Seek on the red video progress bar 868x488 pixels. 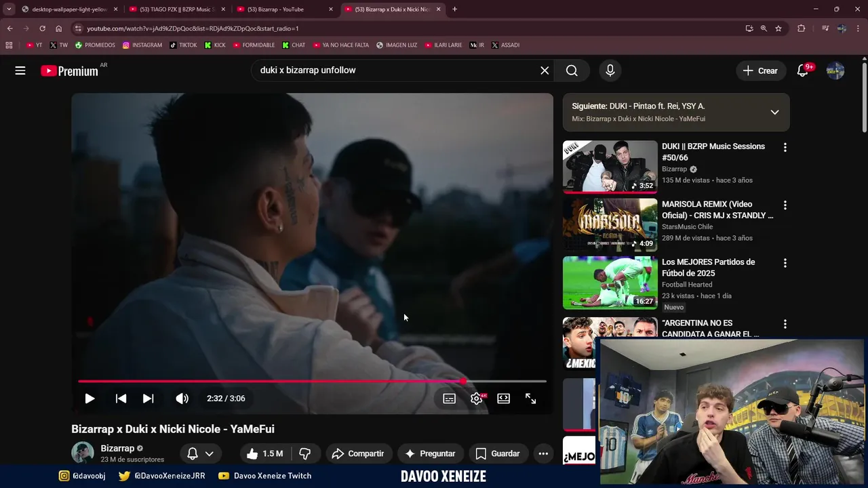pyautogui.click(x=312, y=382)
